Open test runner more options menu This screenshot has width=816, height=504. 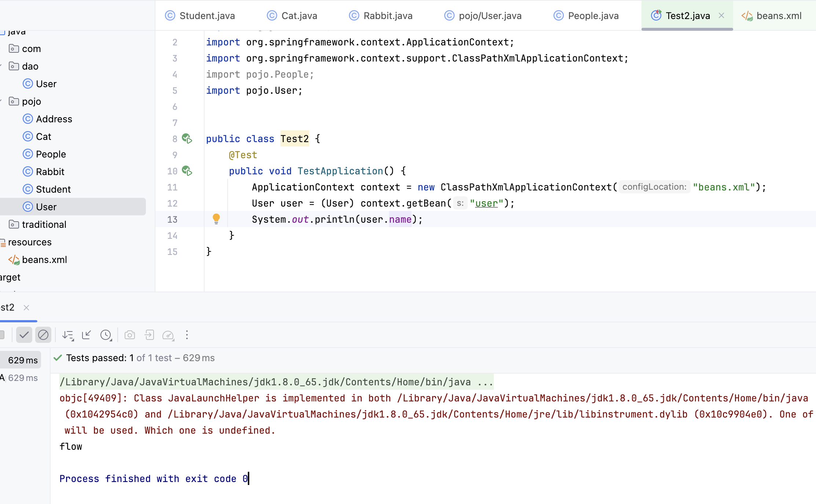tap(187, 335)
